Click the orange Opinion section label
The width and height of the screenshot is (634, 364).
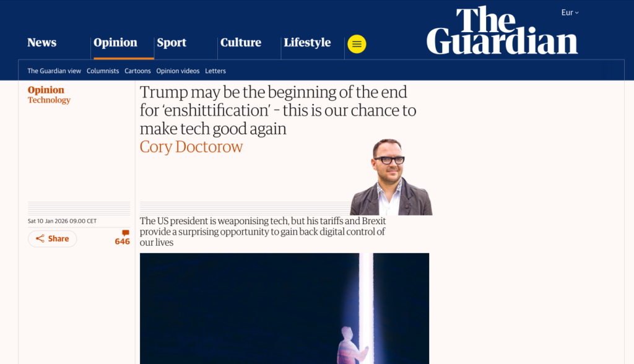46,90
